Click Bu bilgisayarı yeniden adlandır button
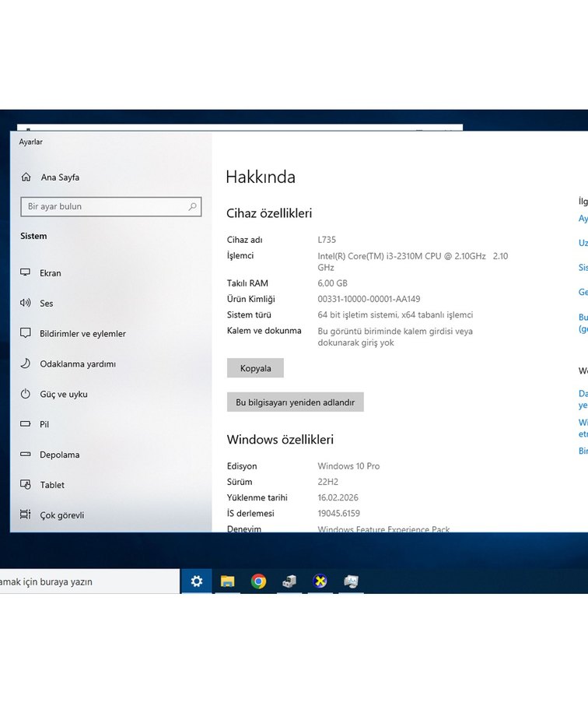Image resolution: width=588 pixels, height=706 pixels. 295,402
